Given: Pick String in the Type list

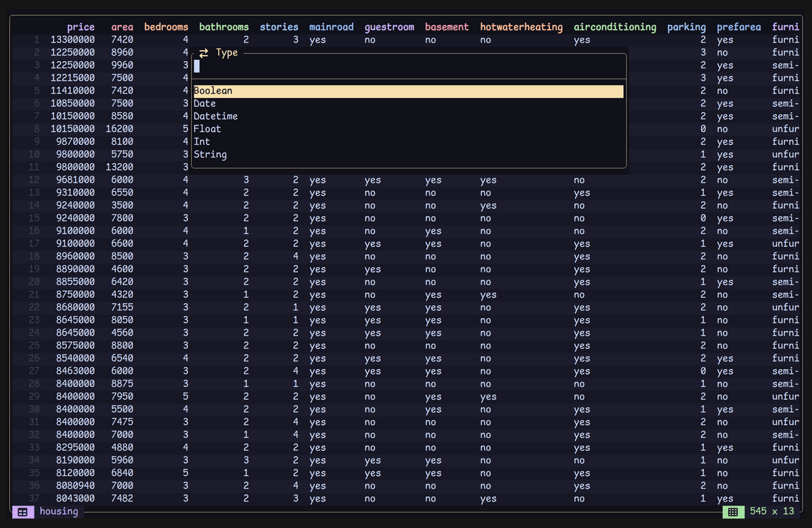Looking at the screenshot, I should tap(408, 155).
